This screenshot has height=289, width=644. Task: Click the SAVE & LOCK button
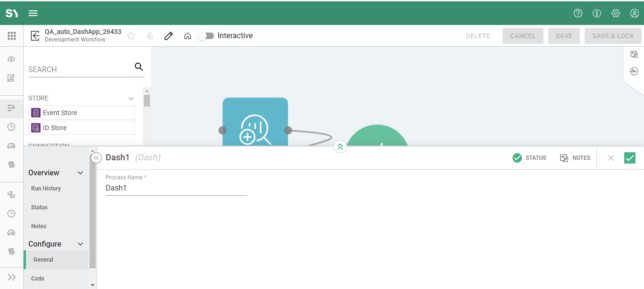click(x=613, y=36)
